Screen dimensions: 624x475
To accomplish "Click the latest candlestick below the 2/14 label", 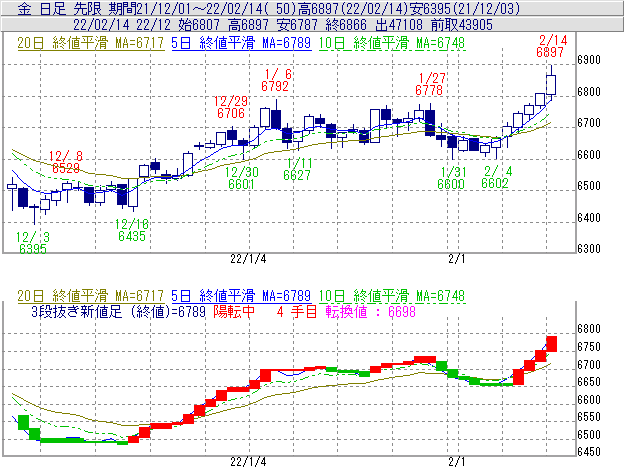I will [x=551, y=84].
